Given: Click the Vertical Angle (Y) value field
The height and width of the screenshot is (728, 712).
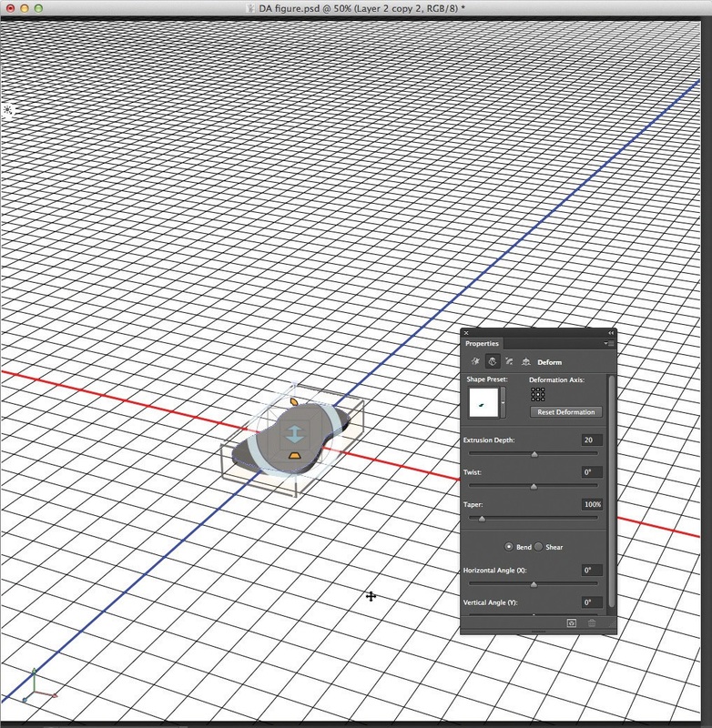Looking at the screenshot, I should 592,602.
